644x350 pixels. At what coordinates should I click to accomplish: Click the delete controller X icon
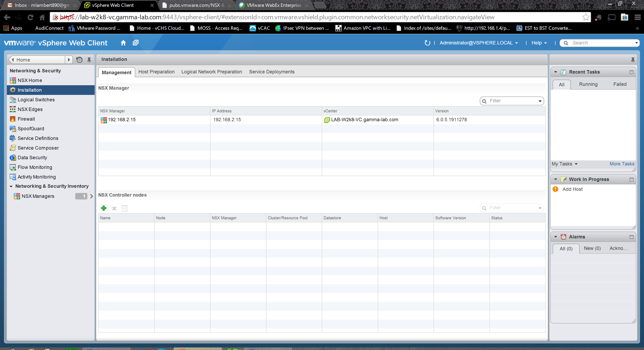[x=114, y=208]
